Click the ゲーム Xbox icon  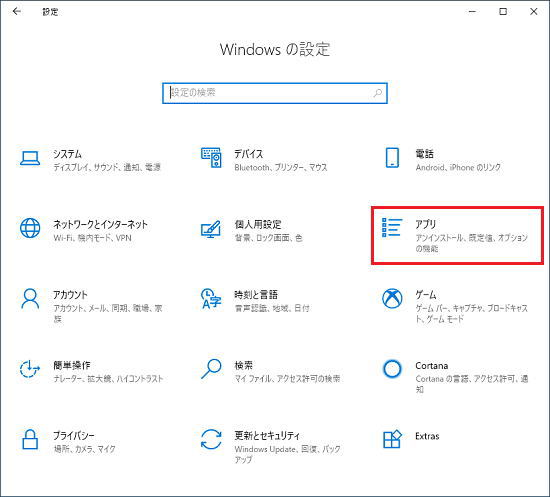[x=392, y=298]
